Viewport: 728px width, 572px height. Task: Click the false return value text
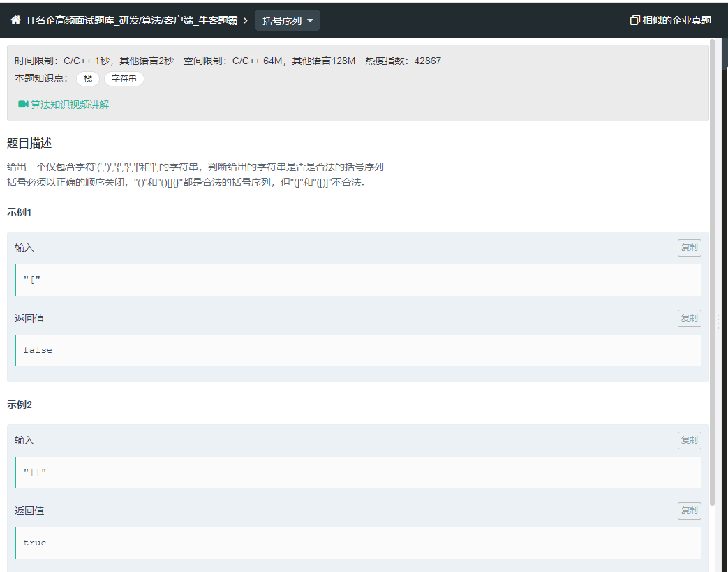pyautogui.click(x=38, y=350)
